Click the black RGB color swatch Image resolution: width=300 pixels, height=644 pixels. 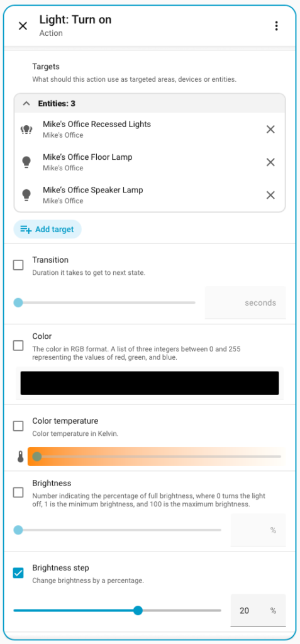click(x=150, y=383)
